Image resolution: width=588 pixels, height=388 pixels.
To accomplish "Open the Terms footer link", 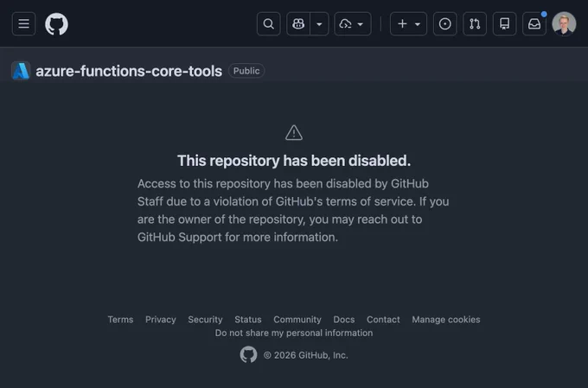I will coord(120,320).
